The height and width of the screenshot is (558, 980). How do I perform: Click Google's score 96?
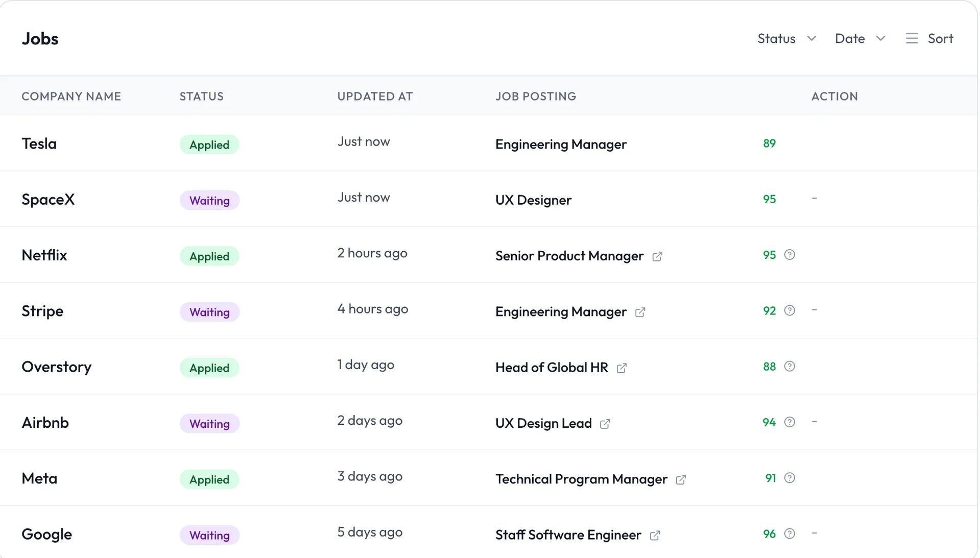pyautogui.click(x=769, y=534)
